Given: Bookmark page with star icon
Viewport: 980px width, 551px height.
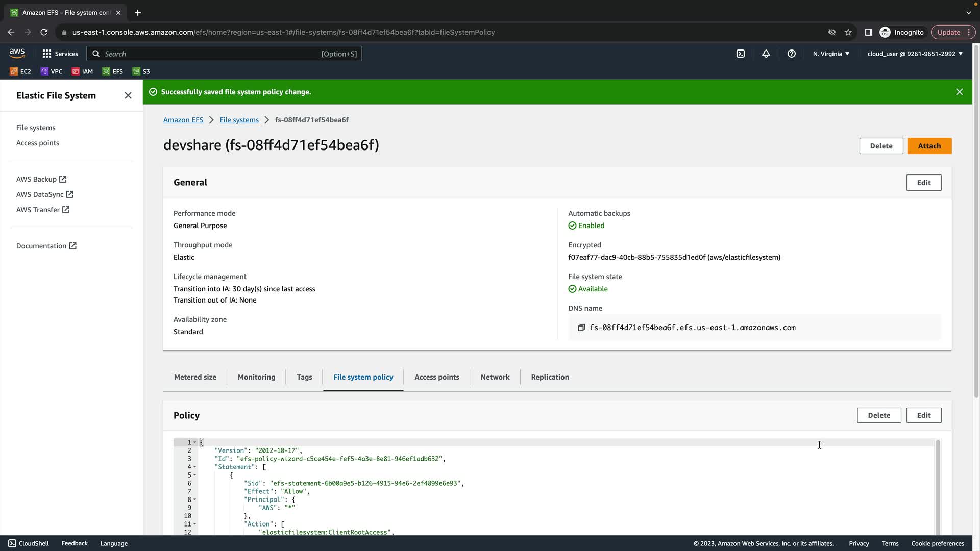Looking at the screenshot, I should click(848, 32).
